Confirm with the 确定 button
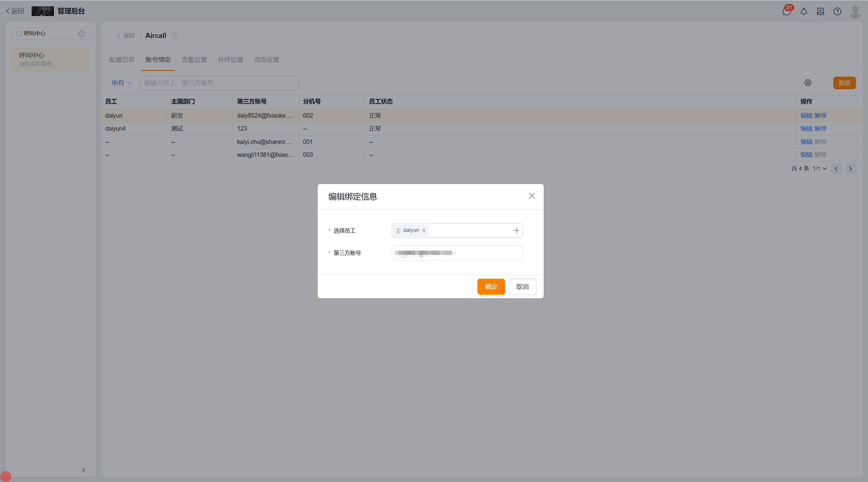The image size is (868, 482). 491,286
